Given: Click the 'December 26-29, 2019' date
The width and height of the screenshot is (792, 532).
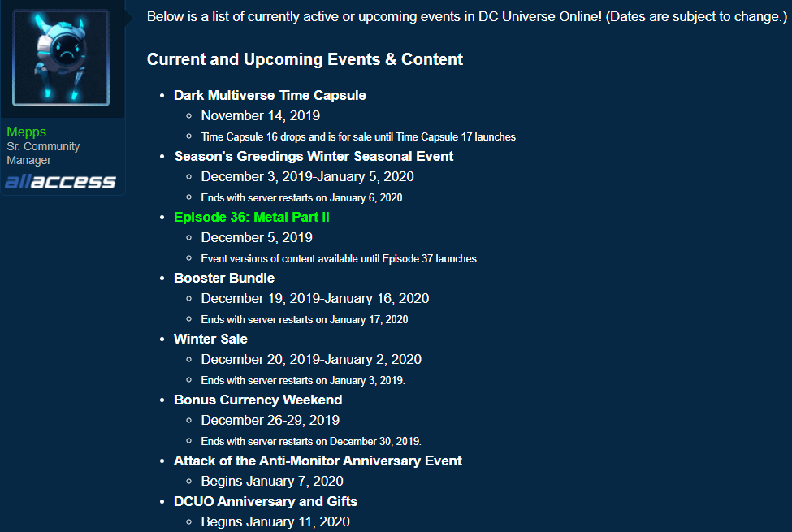Looking at the screenshot, I should [x=270, y=421].
